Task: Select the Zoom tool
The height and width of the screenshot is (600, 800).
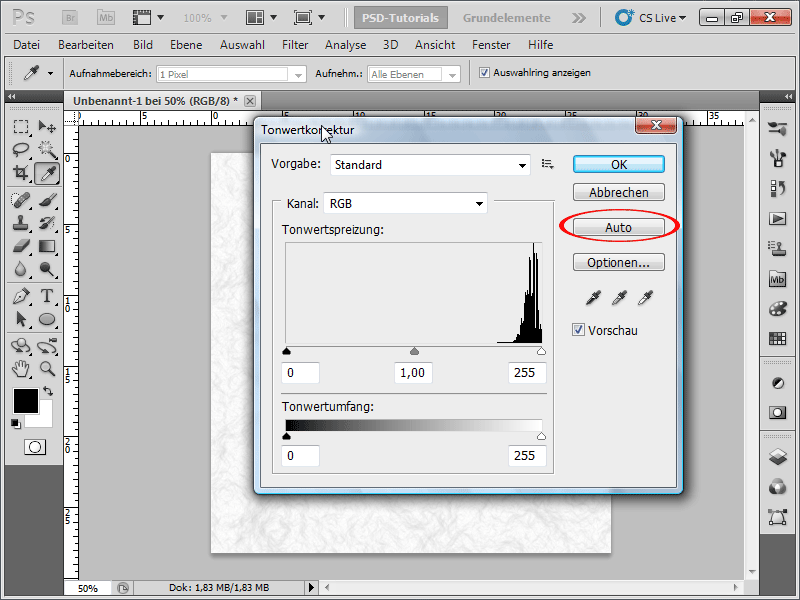Action: 47,368
